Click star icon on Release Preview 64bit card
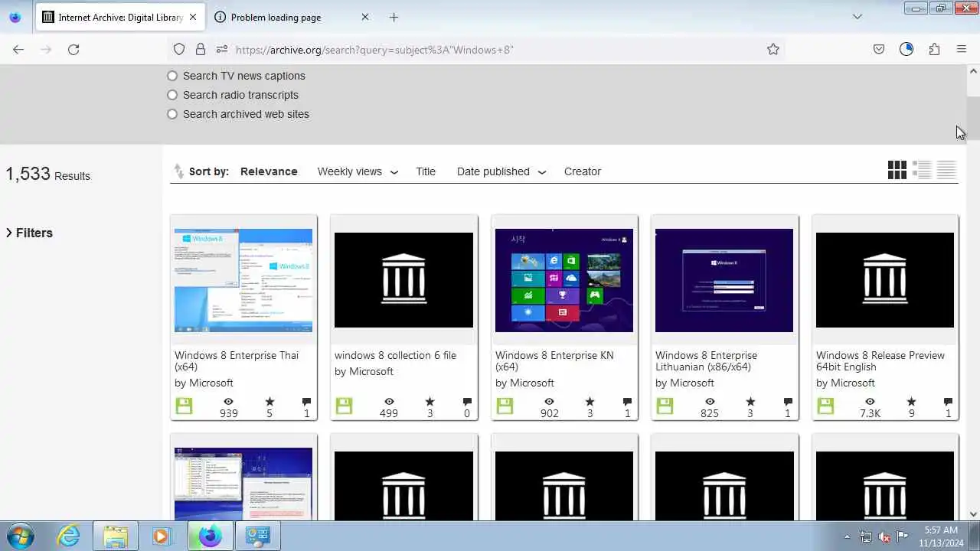Image resolution: width=980 pixels, height=551 pixels. pyautogui.click(x=911, y=402)
